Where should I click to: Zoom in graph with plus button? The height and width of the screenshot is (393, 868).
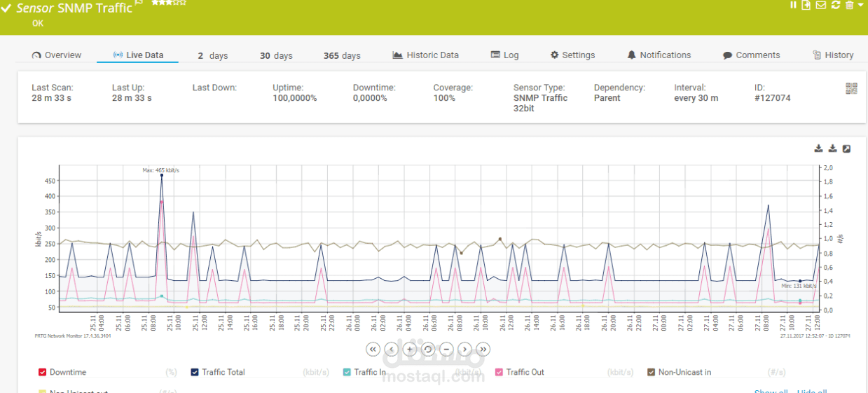coord(410,349)
